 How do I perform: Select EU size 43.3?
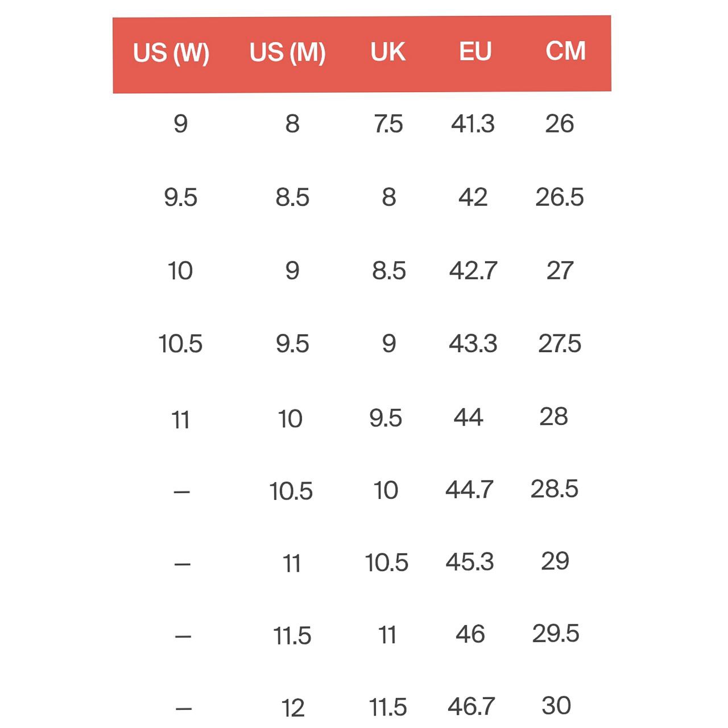pyautogui.click(x=473, y=344)
